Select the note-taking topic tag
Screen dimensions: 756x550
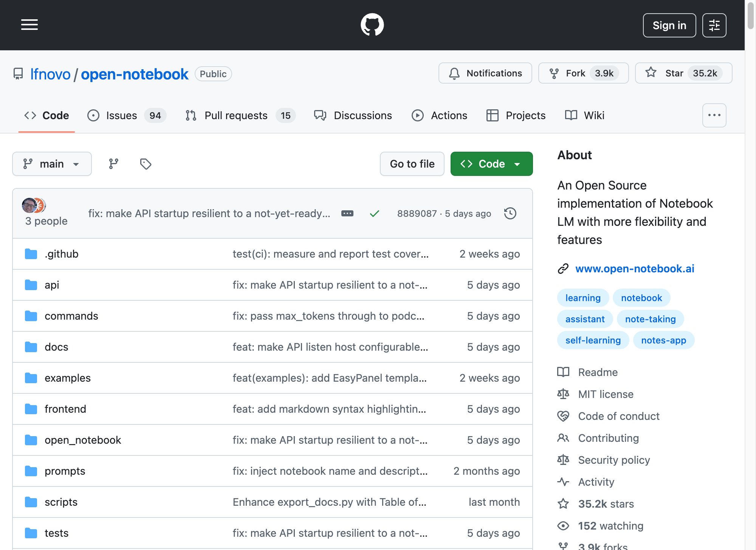click(x=650, y=319)
